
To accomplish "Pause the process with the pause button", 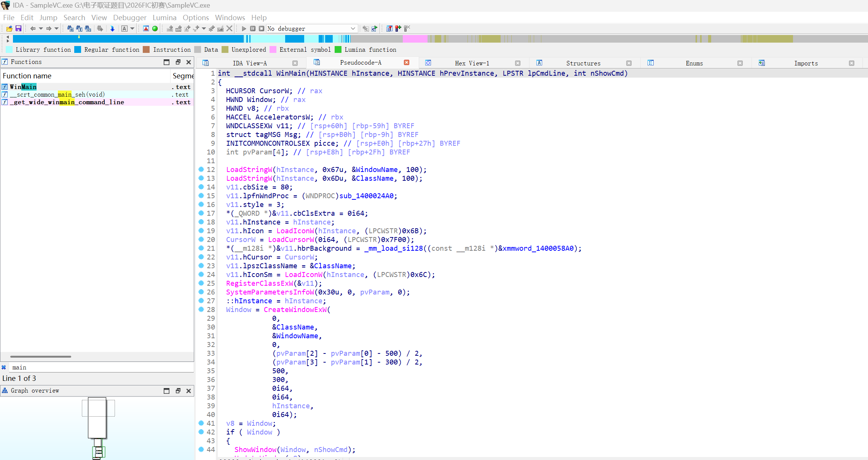I will click(x=253, y=29).
